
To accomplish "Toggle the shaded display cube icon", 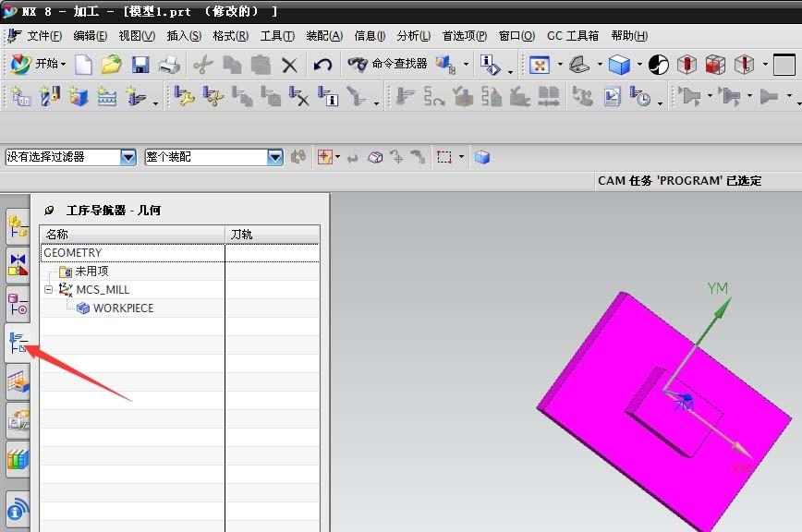I will coord(618,64).
